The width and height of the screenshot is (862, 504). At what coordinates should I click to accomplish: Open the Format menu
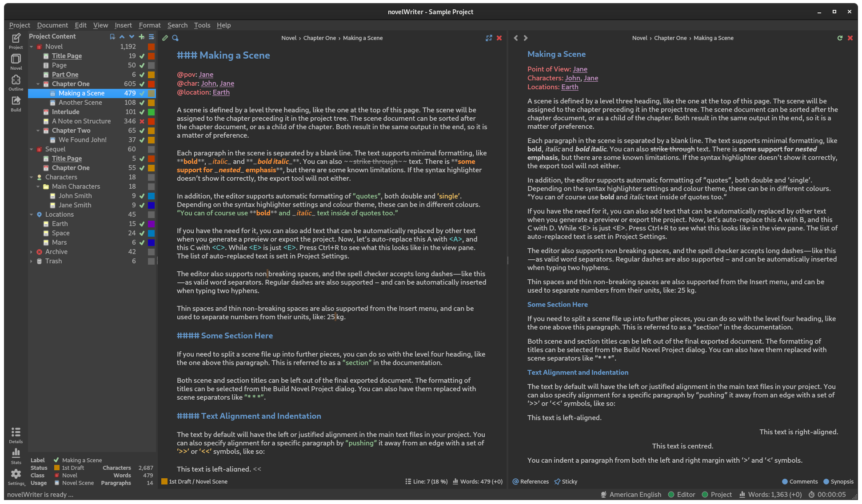pyautogui.click(x=150, y=25)
